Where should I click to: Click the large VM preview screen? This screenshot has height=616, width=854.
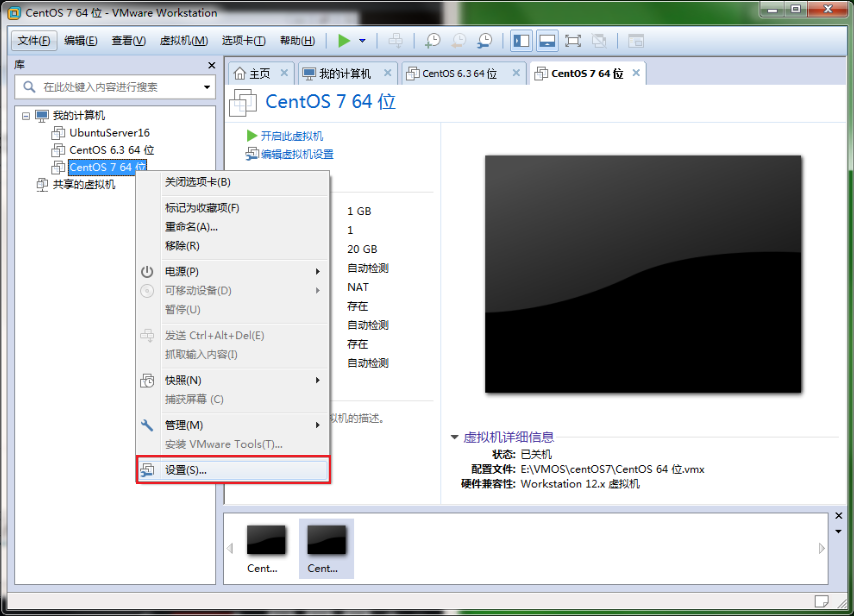point(643,274)
